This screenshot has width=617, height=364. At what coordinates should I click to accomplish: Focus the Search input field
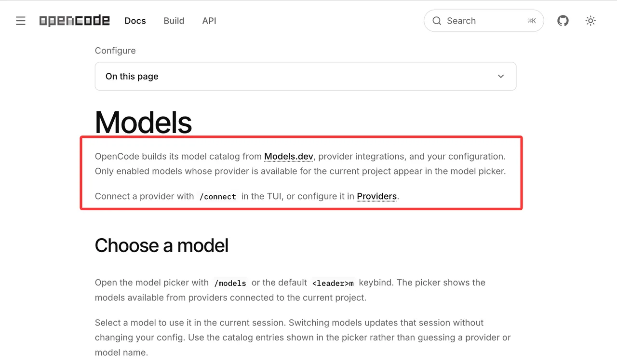(x=484, y=21)
